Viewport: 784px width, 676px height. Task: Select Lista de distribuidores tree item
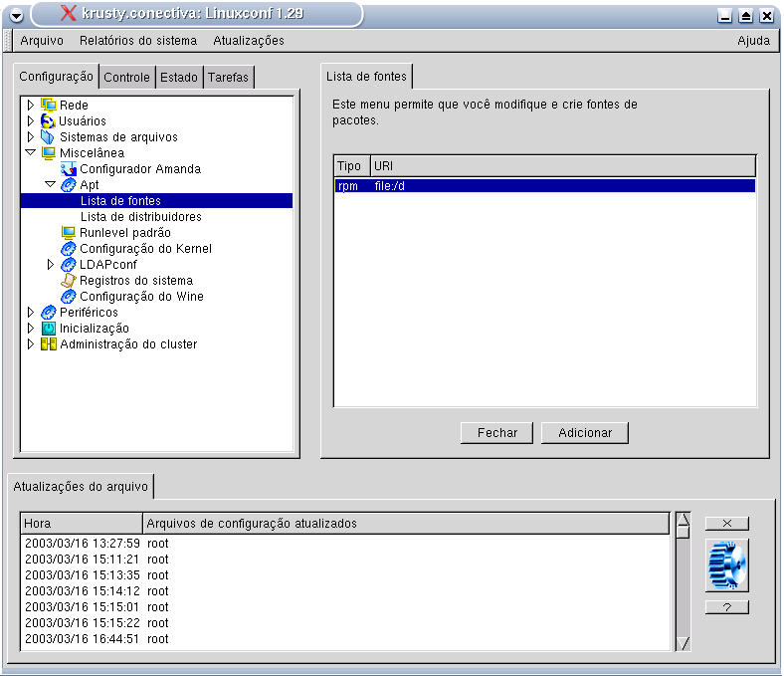pos(141,217)
